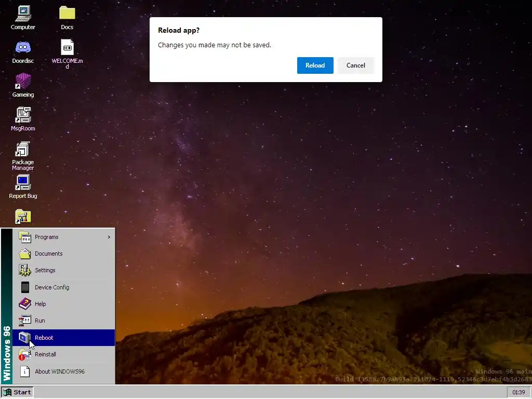Expand the Programs submenu arrow

(x=109, y=237)
